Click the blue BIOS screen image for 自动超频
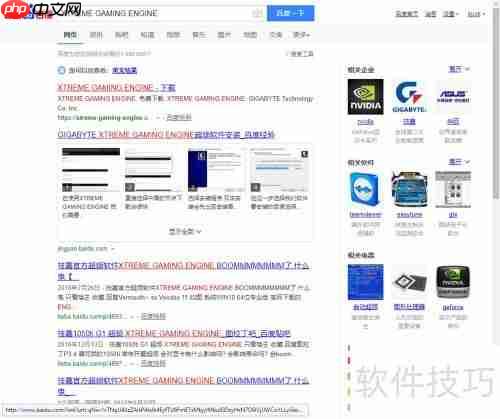The width and height of the screenshot is (500, 419). point(365,282)
